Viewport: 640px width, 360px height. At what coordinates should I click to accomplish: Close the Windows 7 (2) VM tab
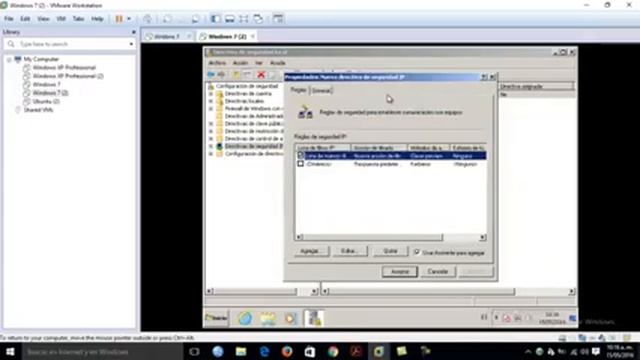253,36
